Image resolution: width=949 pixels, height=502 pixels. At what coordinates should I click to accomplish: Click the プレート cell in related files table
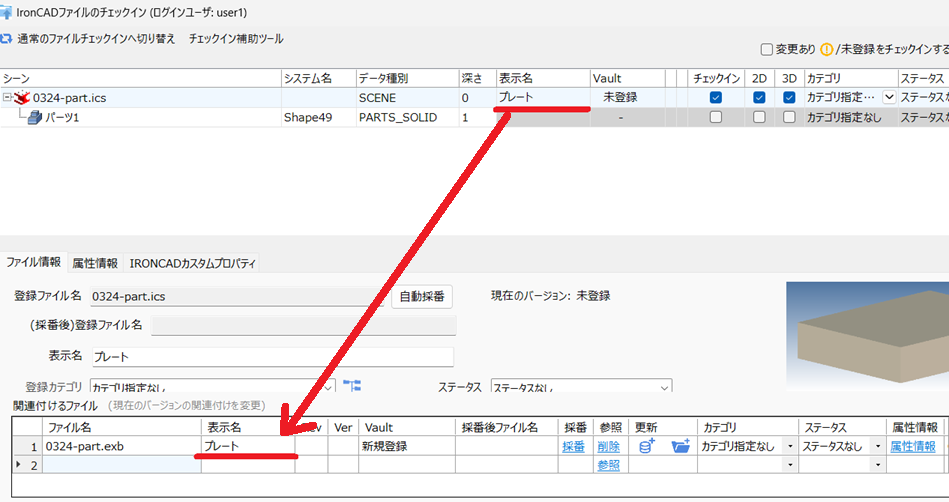click(x=248, y=446)
